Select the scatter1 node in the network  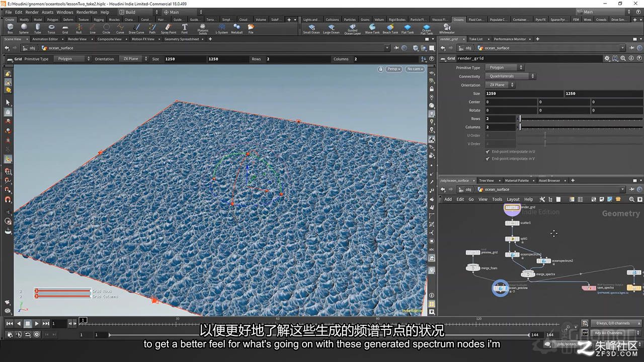click(512, 223)
